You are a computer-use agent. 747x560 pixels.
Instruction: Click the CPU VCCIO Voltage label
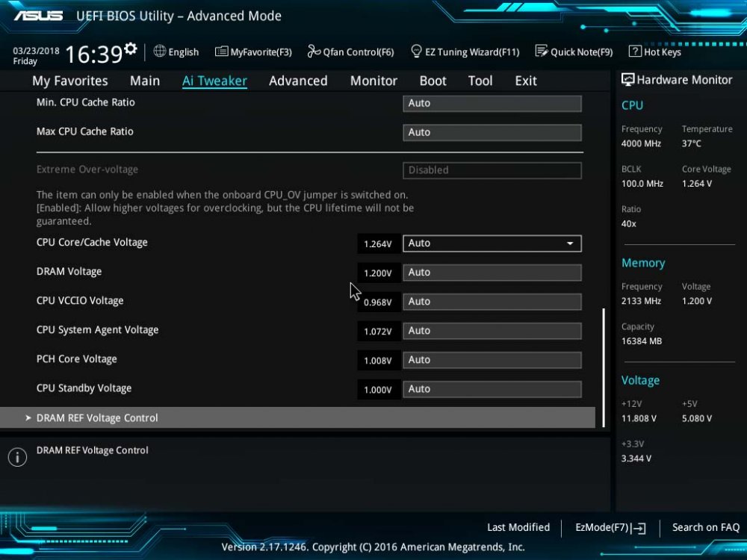(80, 300)
